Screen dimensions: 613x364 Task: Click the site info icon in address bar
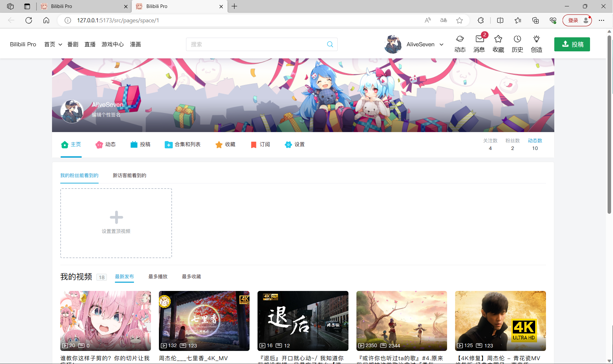[x=68, y=20]
